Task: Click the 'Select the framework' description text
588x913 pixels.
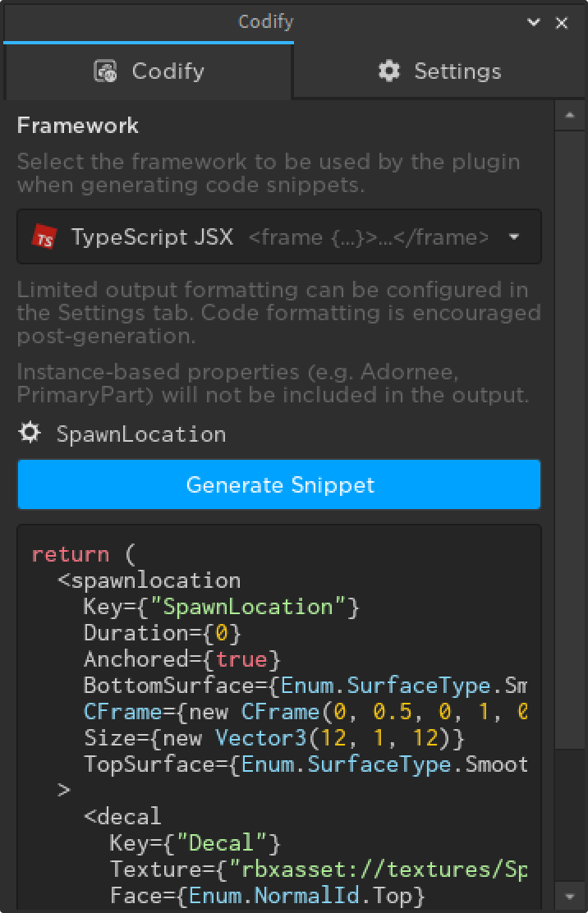Action: click(269, 173)
